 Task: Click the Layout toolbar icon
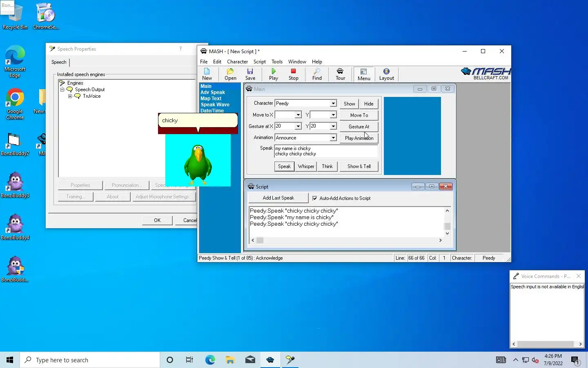point(387,74)
